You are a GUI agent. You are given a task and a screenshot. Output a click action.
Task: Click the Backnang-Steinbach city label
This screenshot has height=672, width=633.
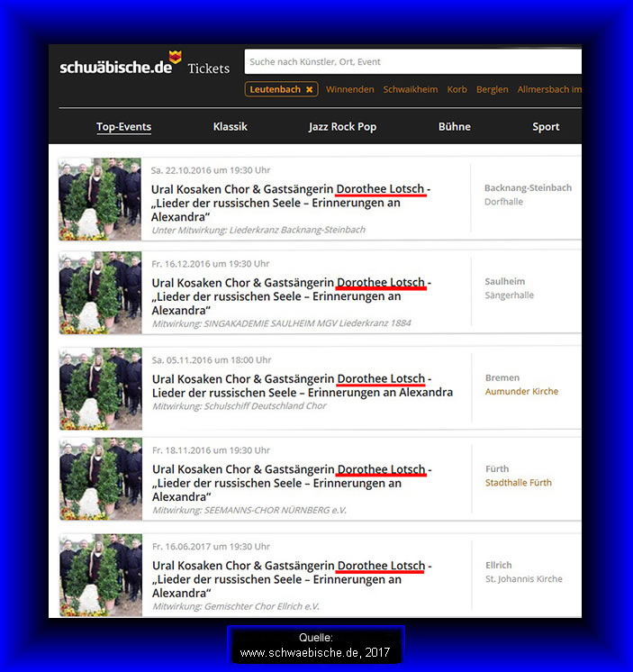pos(528,187)
